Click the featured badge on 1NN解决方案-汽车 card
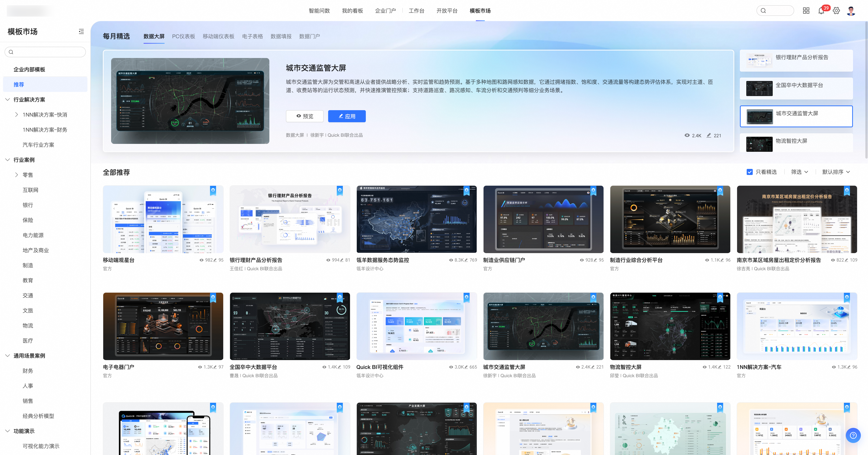This screenshot has width=868, height=455. coord(847,298)
